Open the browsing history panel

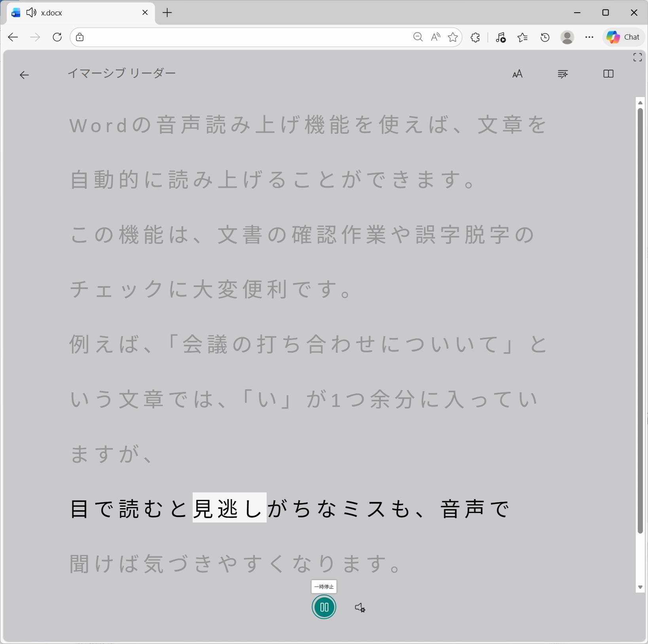[545, 37]
